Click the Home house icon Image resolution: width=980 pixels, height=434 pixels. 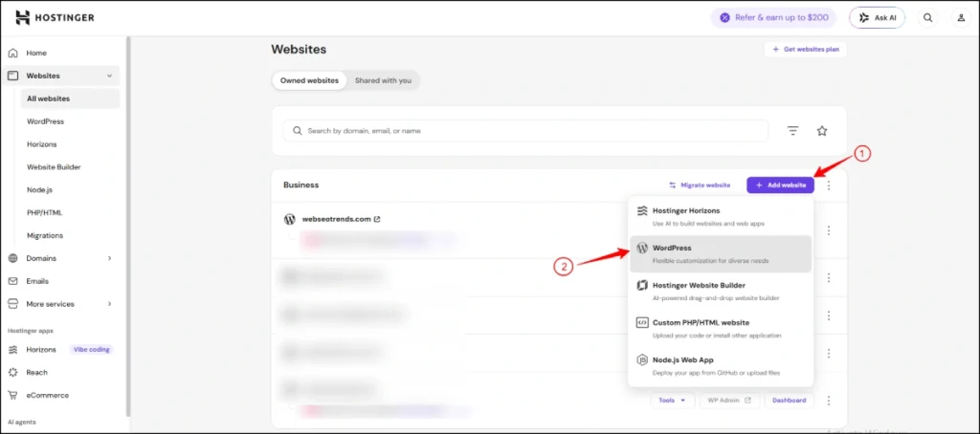pyautogui.click(x=13, y=54)
